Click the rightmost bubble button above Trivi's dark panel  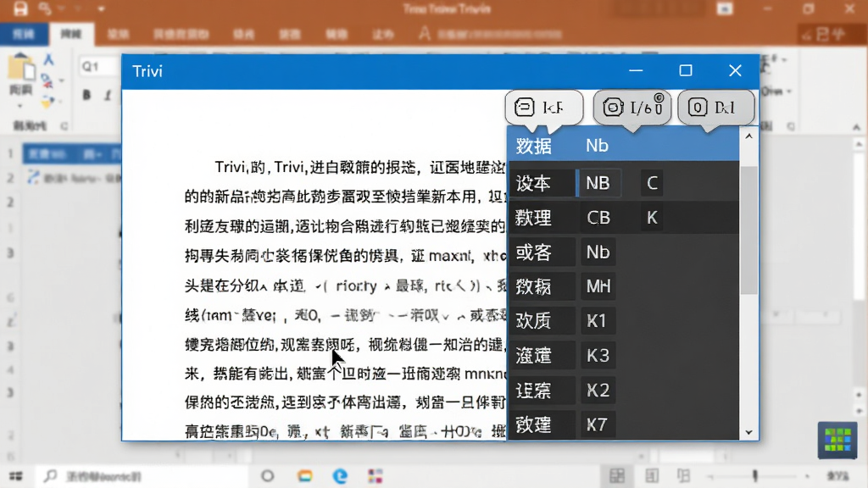[715, 108]
